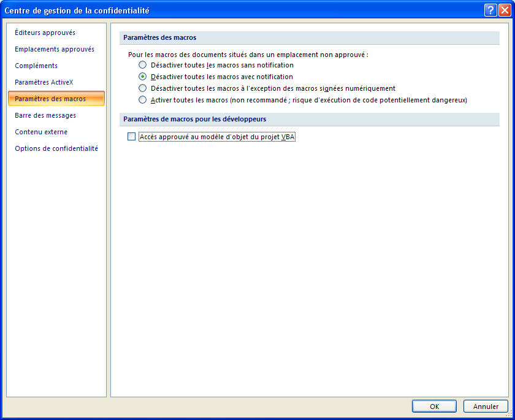Image resolution: width=515 pixels, height=420 pixels.
Task: Show Contenu externe options
Action: point(41,132)
